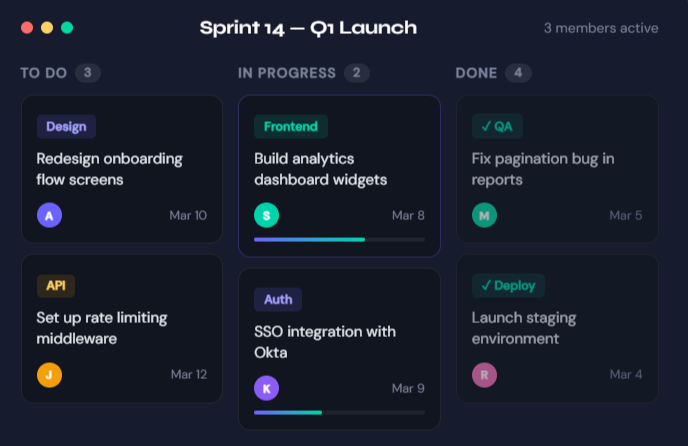Screen dimensions: 688x446
Task: Click the green window dot in the title bar
Action: pos(67,28)
